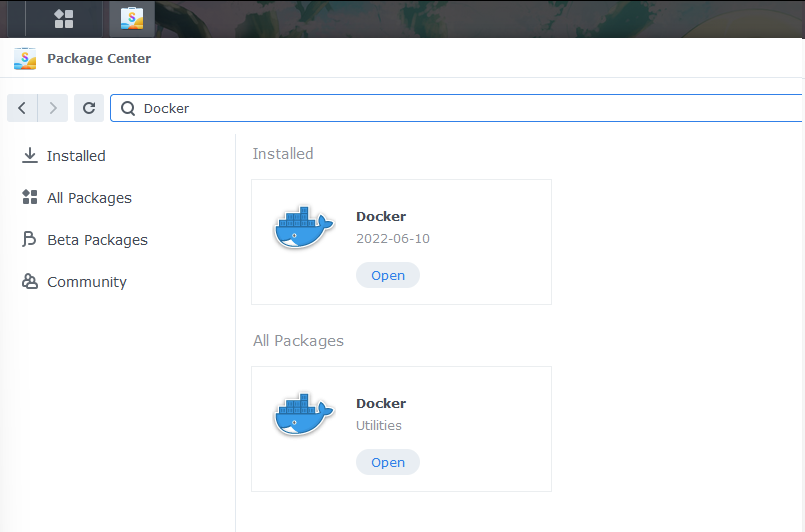Show the Community packages section
The height and width of the screenshot is (532, 805).
pos(86,282)
